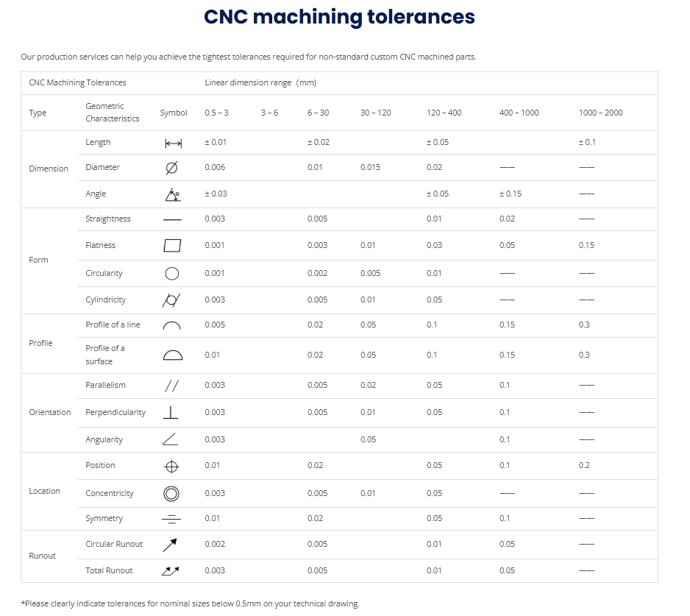Viewport: 690px width, 616px height.
Task: Click the 'Linear dimension range (mm)' header
Action: coord(260,83)
